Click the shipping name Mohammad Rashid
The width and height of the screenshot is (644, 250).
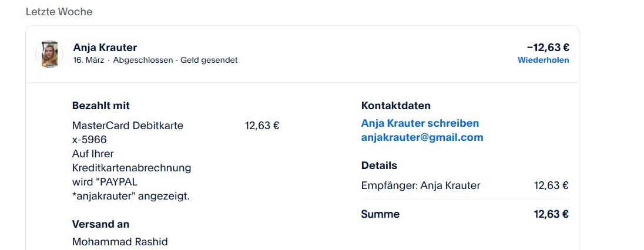click(120, 242)
